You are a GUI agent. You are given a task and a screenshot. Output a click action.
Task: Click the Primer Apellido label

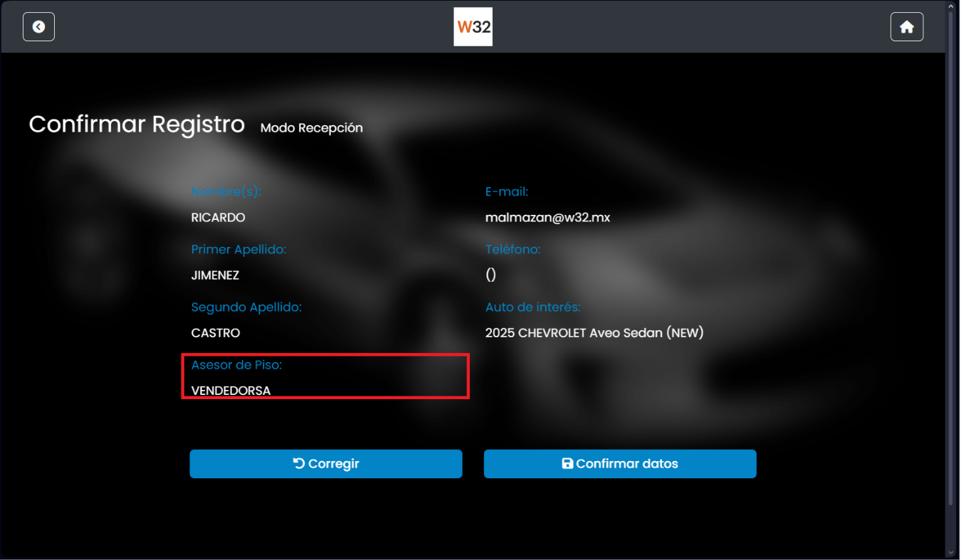click(238, 250)
